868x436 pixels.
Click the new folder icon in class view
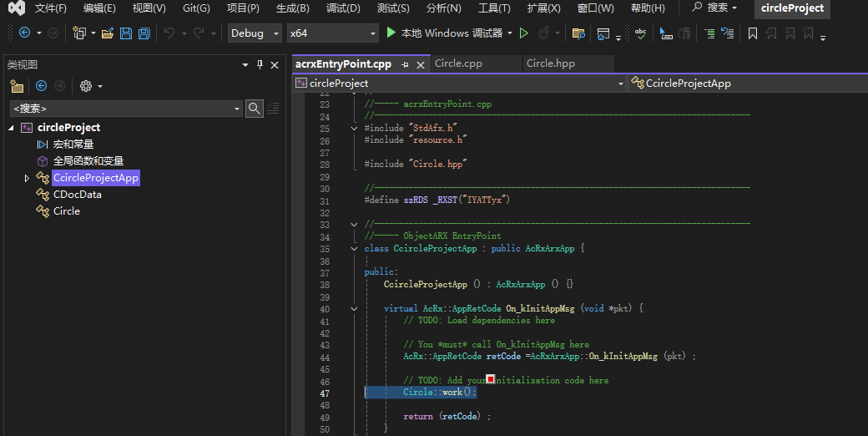pos(17,86)
